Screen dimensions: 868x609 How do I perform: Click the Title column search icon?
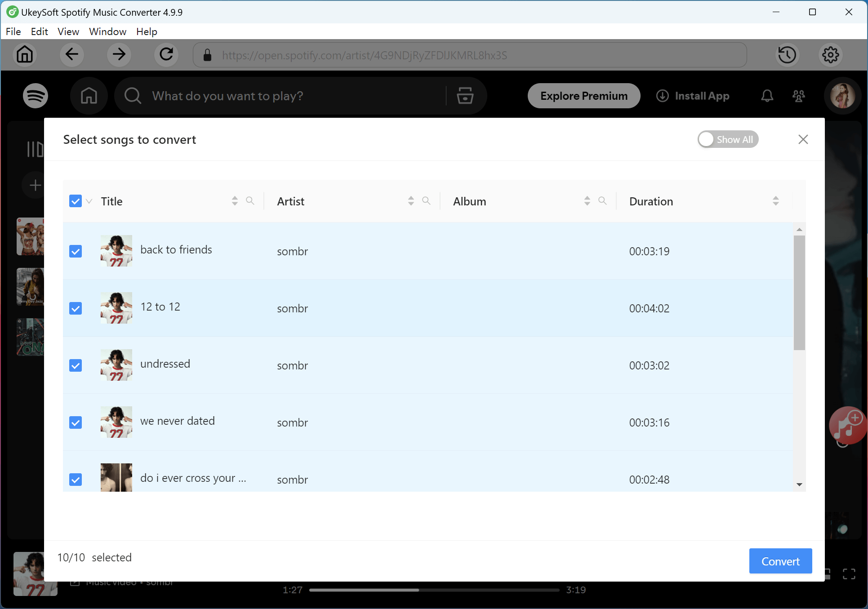coord(250,201)
